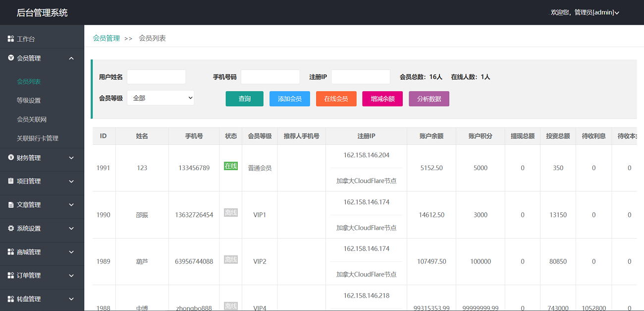Click the 会员管理 breadcrumb link

click(107, 38)
